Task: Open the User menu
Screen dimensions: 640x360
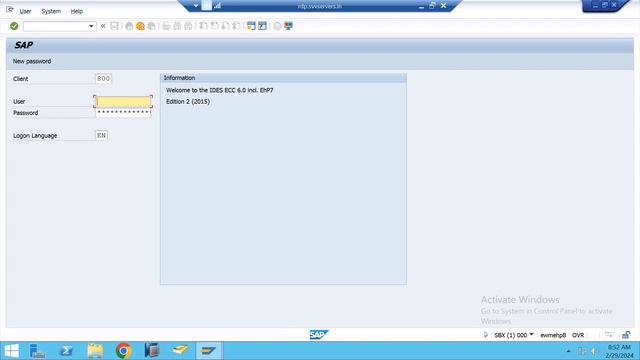Action: click(25, 11)
